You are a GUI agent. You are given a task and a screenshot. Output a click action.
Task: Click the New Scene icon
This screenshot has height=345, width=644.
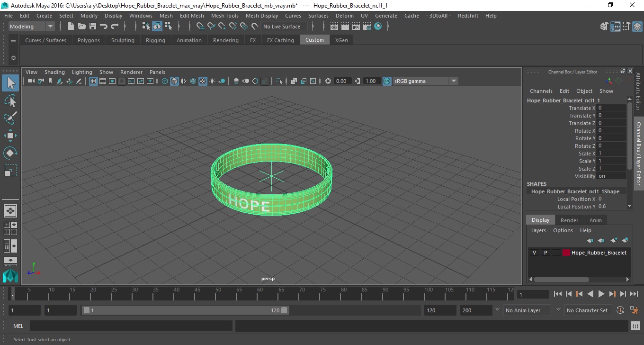(x=71, y=27)
